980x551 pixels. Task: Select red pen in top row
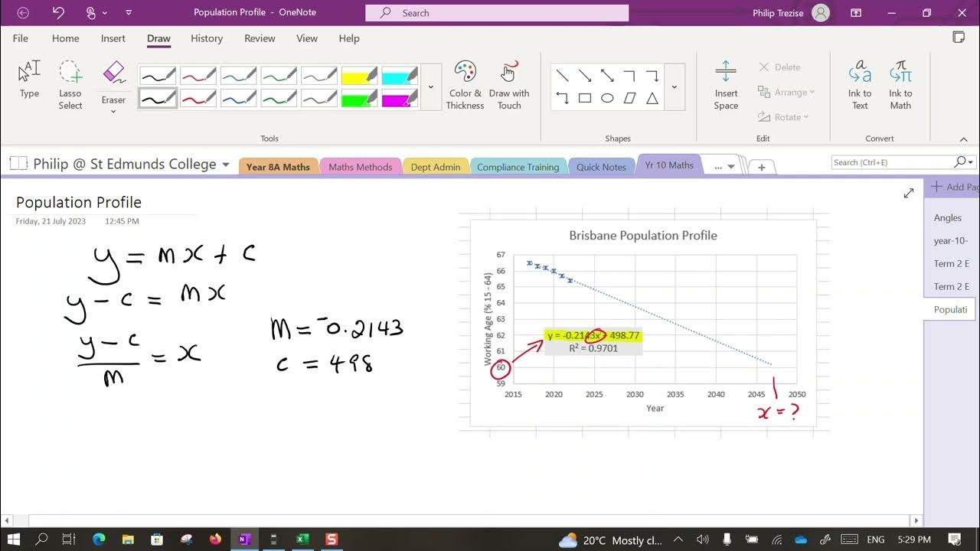click(x=198, y=76)
